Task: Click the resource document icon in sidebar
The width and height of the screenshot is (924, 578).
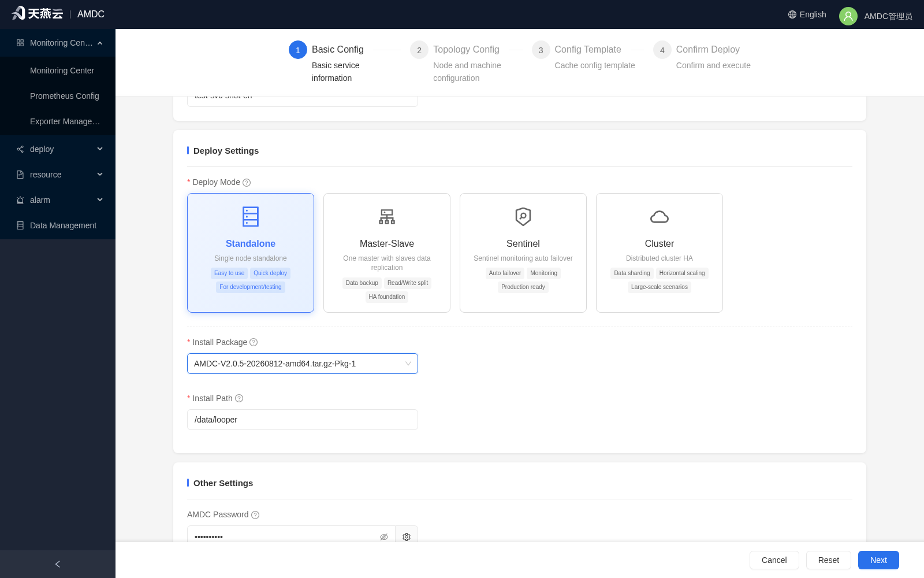Action: (20, 175)
